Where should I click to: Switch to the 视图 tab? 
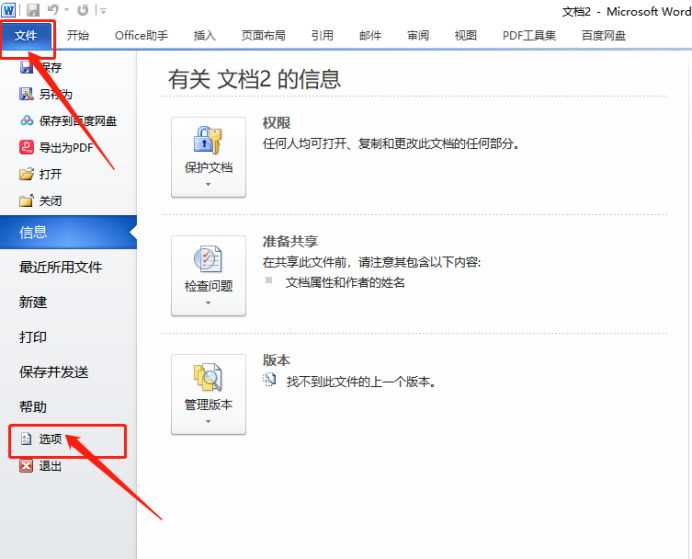[466, 35]
